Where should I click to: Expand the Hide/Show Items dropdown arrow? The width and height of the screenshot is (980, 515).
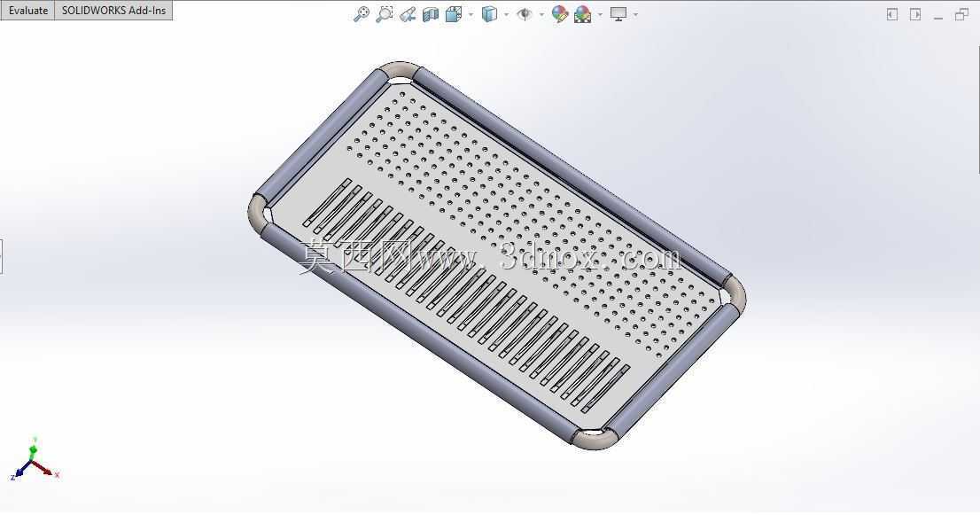(541, 14)
